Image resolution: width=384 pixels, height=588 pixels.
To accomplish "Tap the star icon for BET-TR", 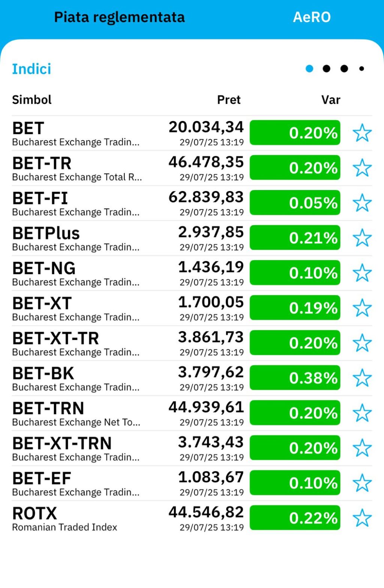I will tap(362, 168).
